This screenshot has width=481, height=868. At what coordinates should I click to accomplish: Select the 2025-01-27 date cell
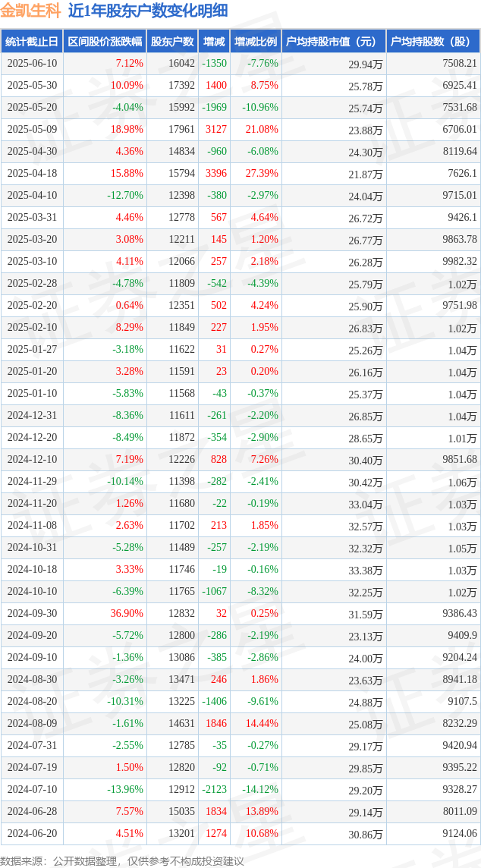pyautogui.click(x=32, y=349)
